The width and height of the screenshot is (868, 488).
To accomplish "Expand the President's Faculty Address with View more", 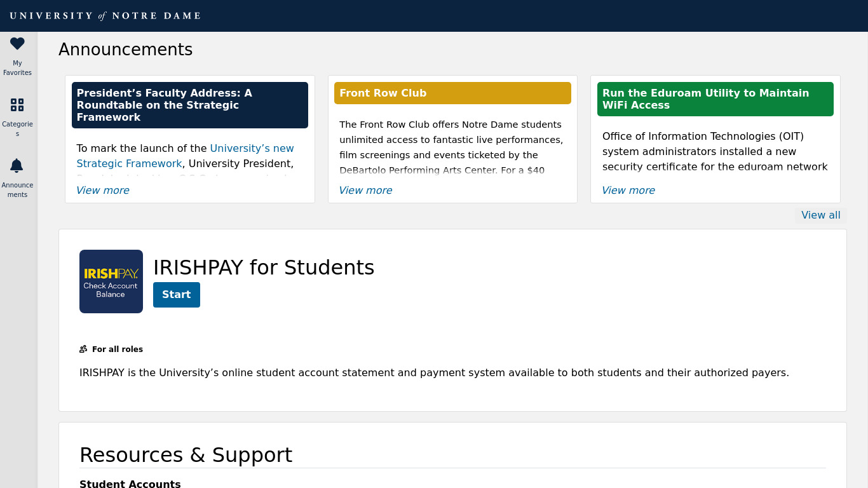I will [x=103, y=191].
